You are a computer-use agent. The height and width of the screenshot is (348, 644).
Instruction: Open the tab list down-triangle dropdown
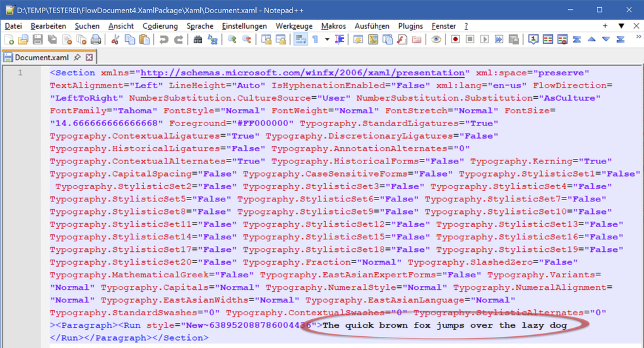point(621,26)
